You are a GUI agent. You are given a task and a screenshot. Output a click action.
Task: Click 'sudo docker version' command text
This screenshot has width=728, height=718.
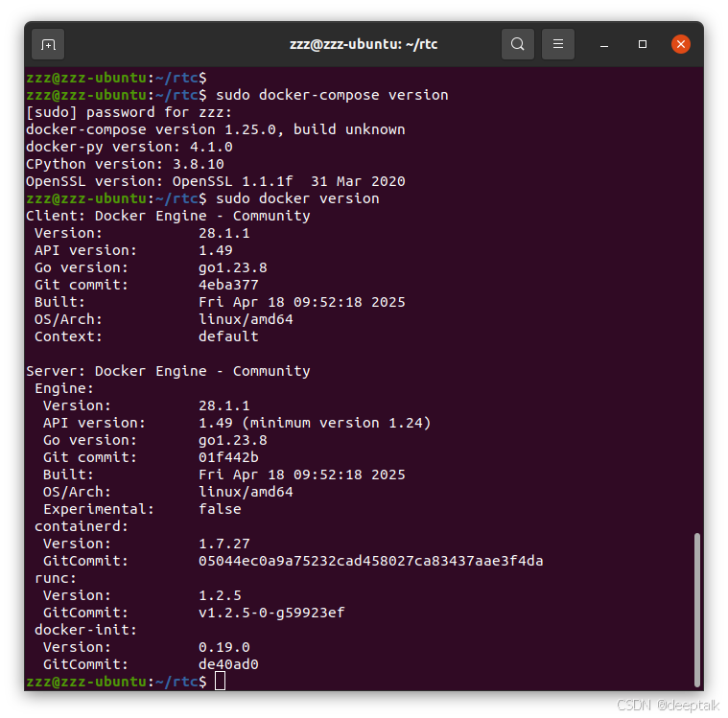tap(297, 198)
